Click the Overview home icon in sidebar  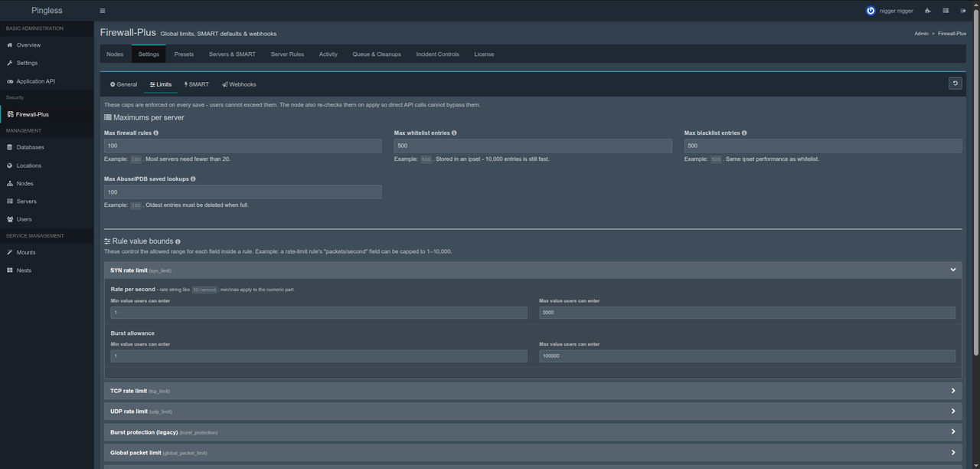10,45
